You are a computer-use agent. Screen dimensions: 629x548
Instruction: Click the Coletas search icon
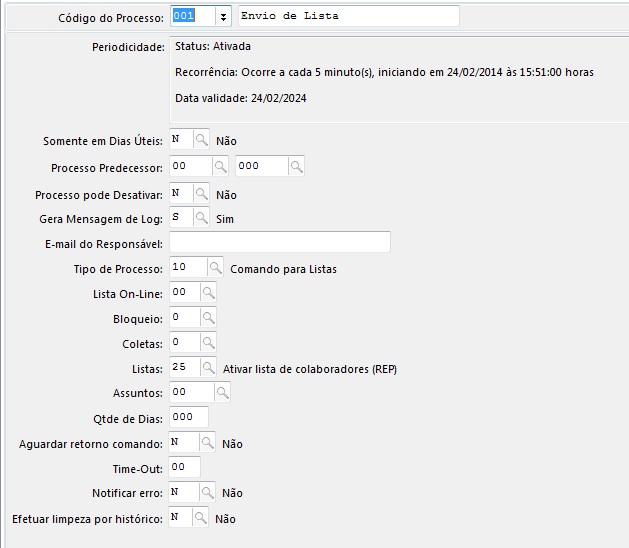pos(208,343)
